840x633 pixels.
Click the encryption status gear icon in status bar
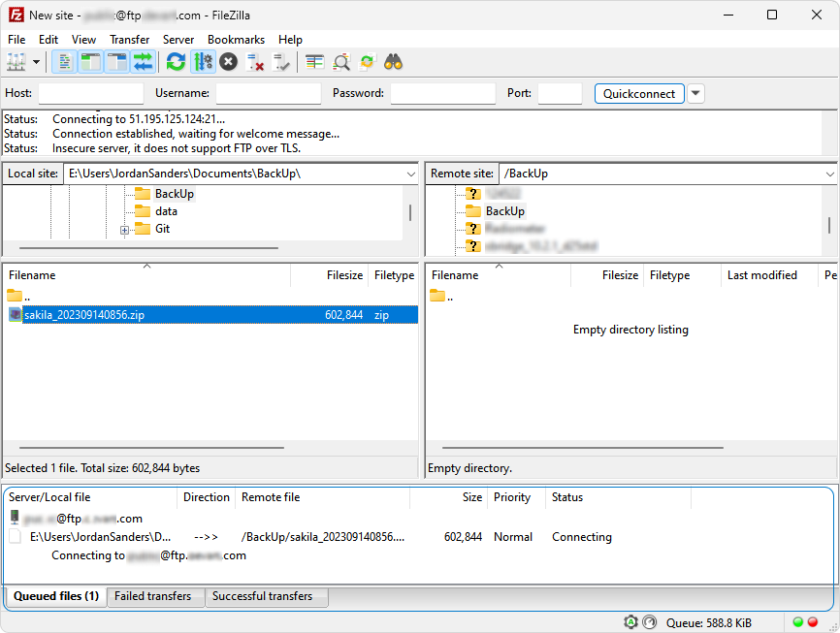click(631, 622)
